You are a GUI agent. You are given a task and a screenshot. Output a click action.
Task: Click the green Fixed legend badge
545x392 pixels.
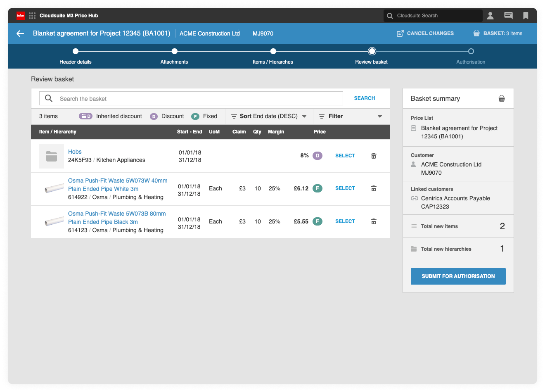[x=195, y=116]
